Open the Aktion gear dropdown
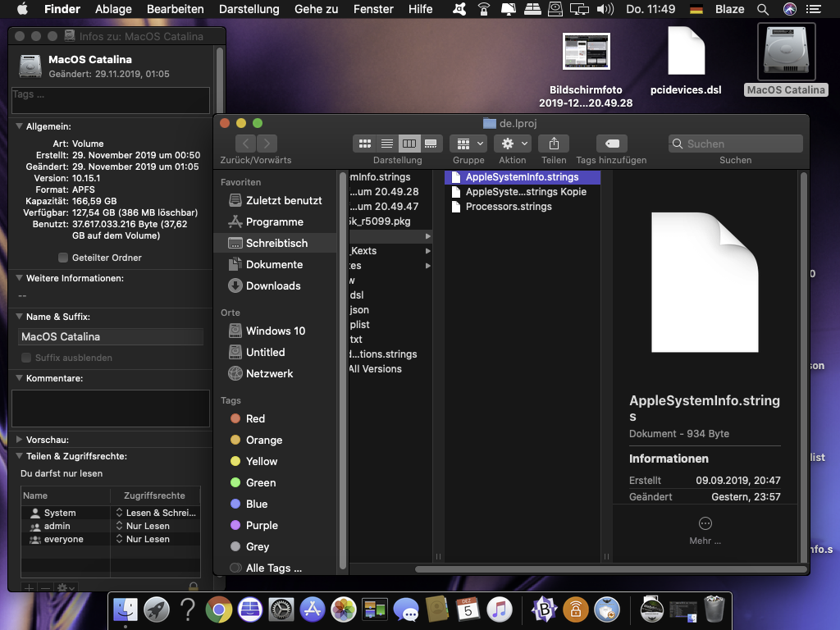840x630 pixels. point(513,144)
